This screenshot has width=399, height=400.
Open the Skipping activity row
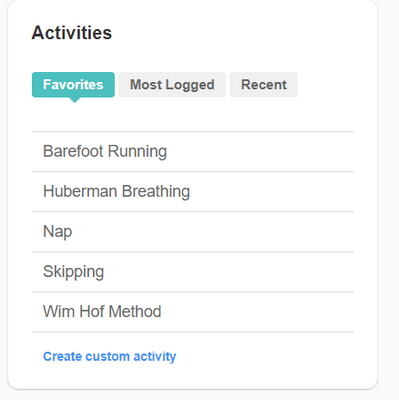point(193,272)
